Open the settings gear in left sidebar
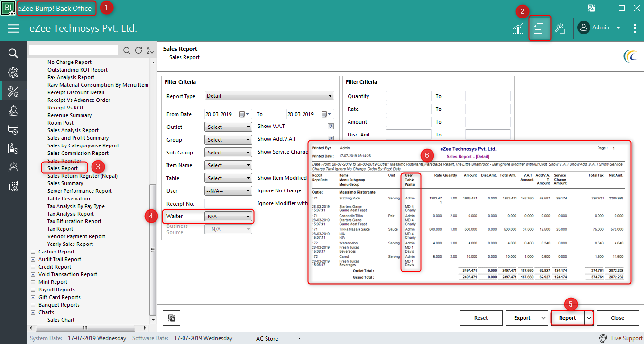Image resolution: width=644 pixels, height=344 pixels. point(13,72)
